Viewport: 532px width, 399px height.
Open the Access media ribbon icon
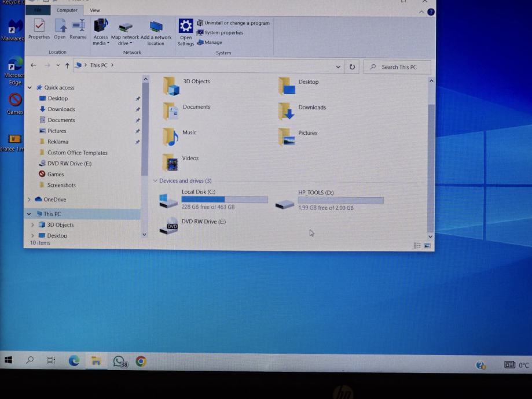pyautogui.click(x=101, y=30)
